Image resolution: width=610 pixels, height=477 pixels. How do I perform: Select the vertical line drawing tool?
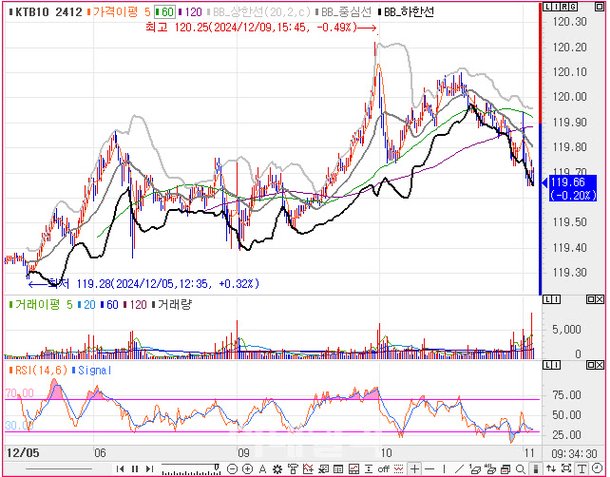(444, 469)
